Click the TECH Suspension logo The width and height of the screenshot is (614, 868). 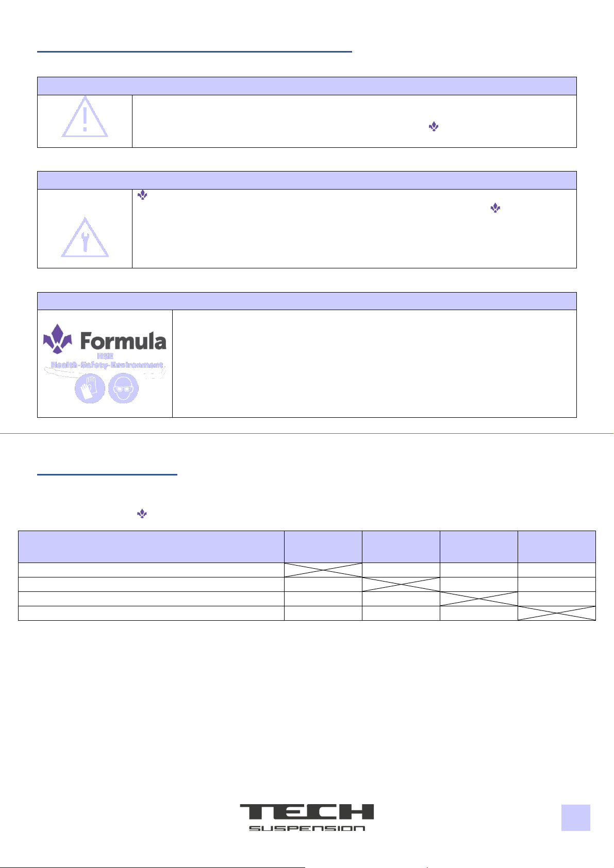(307, 817)
